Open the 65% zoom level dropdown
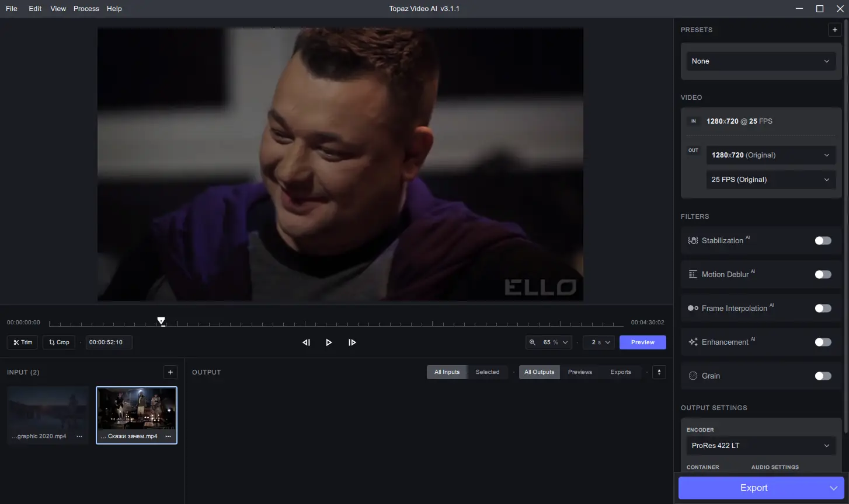This screenshot has height=504, width=849. [x=548, y=342]
